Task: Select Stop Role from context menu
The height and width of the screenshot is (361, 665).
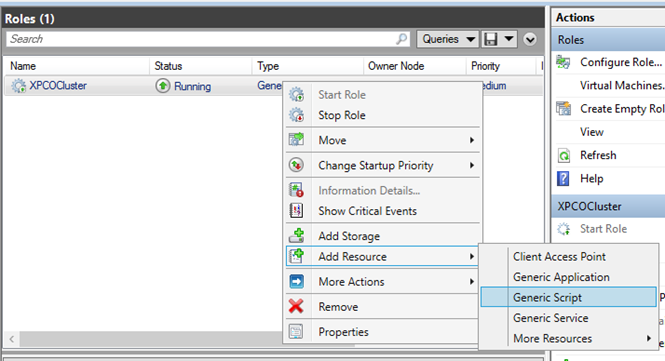Action: [x=383, y=115]
